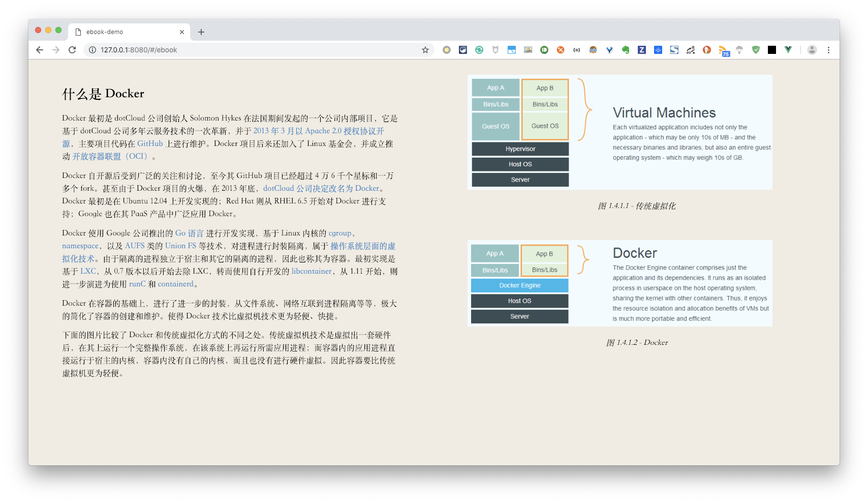The height and width of the screenshot is (503, 868).
Task: Open the dotCloud 公司决定改名为 Docker link
Action: (x=321, y=188)
